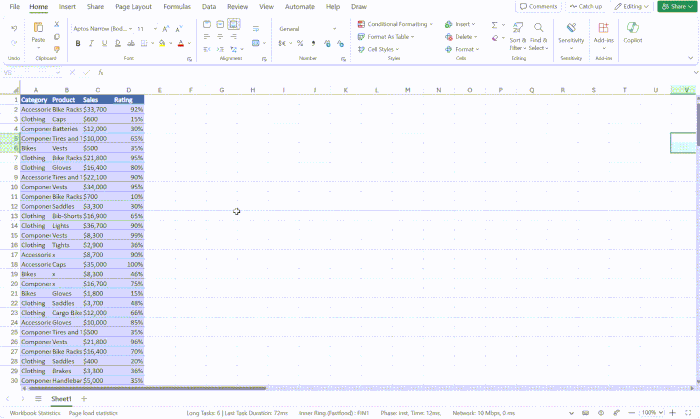
Task: Select the Format Painter brush
Action: tap(57, 49)
